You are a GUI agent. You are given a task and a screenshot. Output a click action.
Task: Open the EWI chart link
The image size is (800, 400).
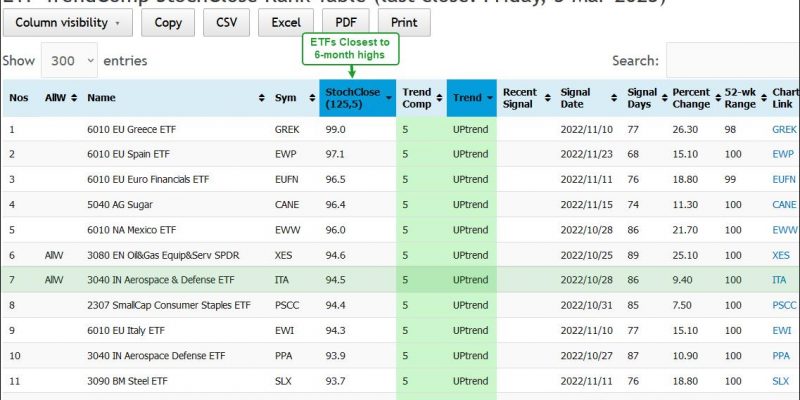point(782,331)
